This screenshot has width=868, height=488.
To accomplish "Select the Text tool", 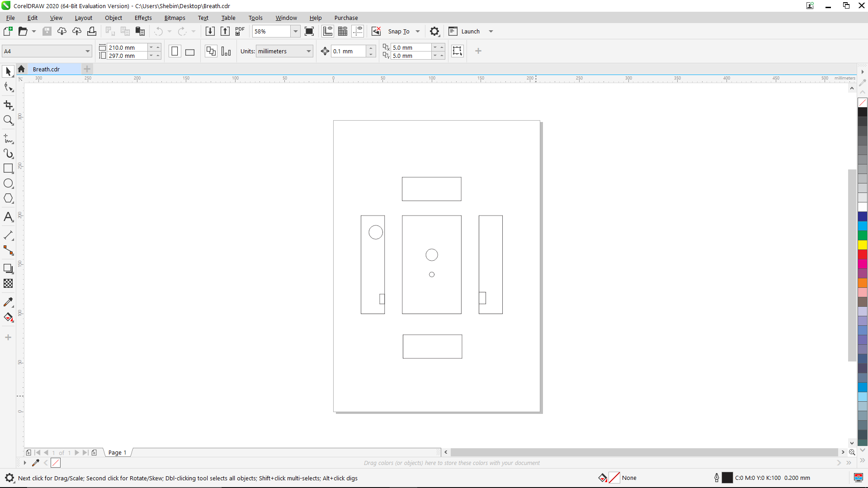I will tap(8, 217).
